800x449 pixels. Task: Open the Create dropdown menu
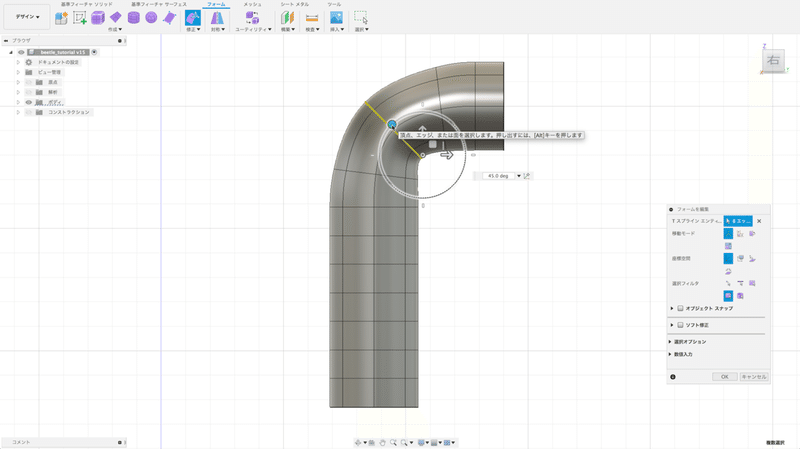(x=115, y=30)
